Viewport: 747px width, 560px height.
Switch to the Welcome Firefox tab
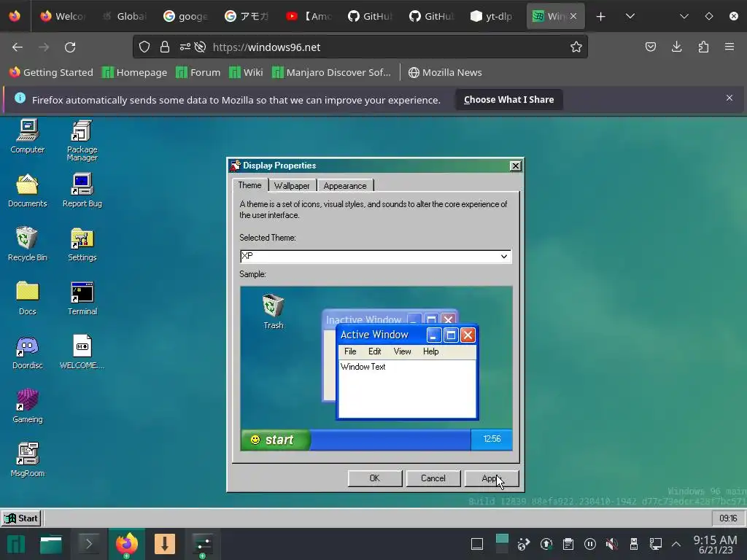coord(63,16)
